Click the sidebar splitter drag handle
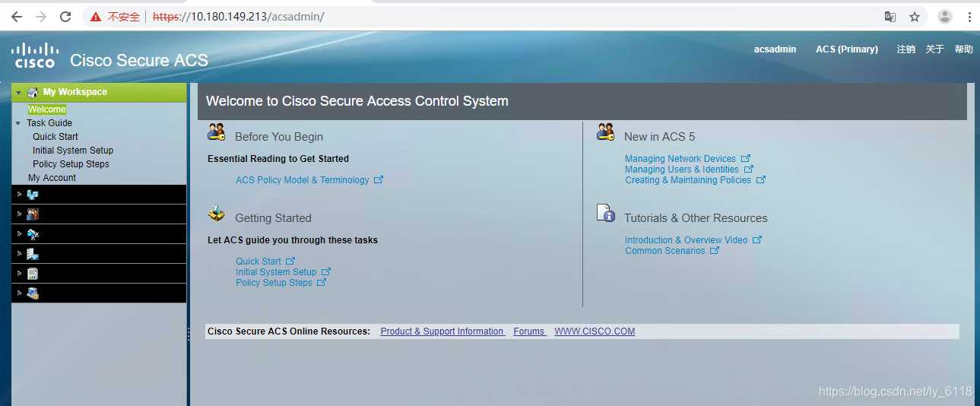This screenshot has height=406, width=980. 189,334
